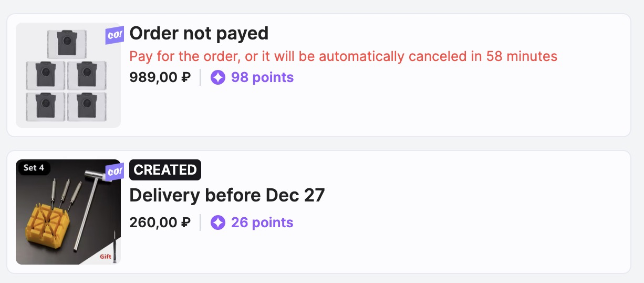
Task: Select the 260,00 ₽ price
Action: pos(160,223)
